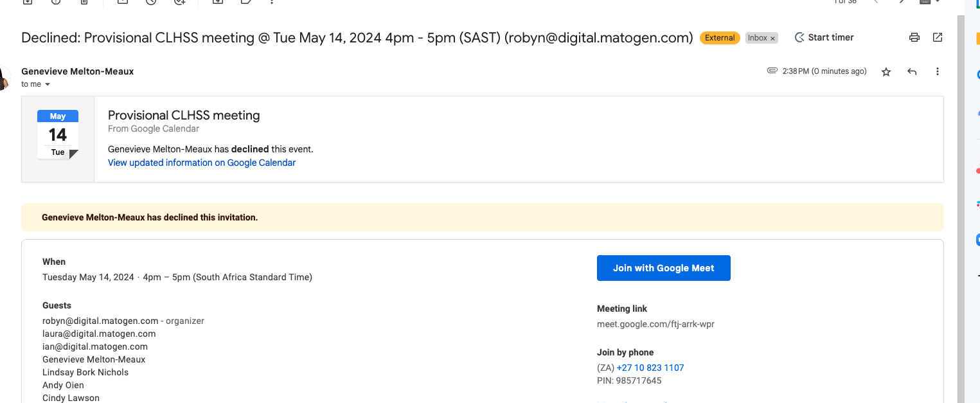This screenshot has width=980, height=403.
Task: Click Join with Google Meet button
Action: click(663, 268)
